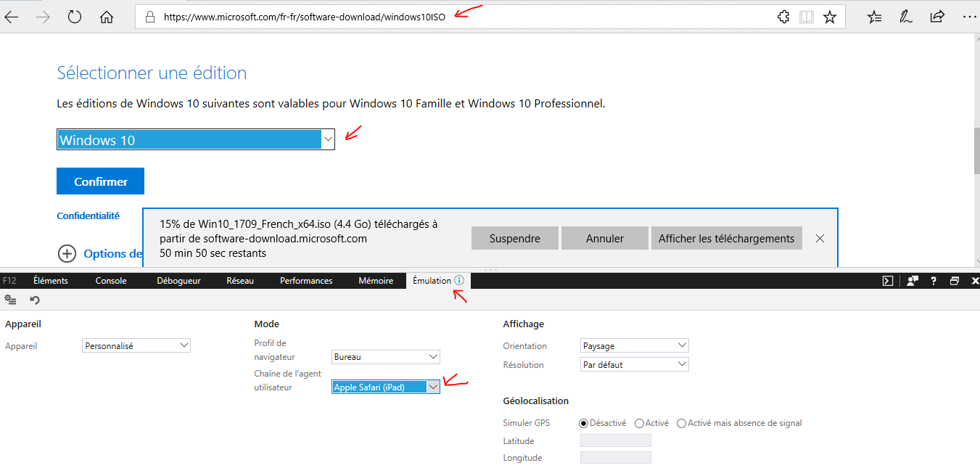The width and height of the screenshot is (980, 476).
Task: Switch to the Mémoire tab
Action: (376, 281)
